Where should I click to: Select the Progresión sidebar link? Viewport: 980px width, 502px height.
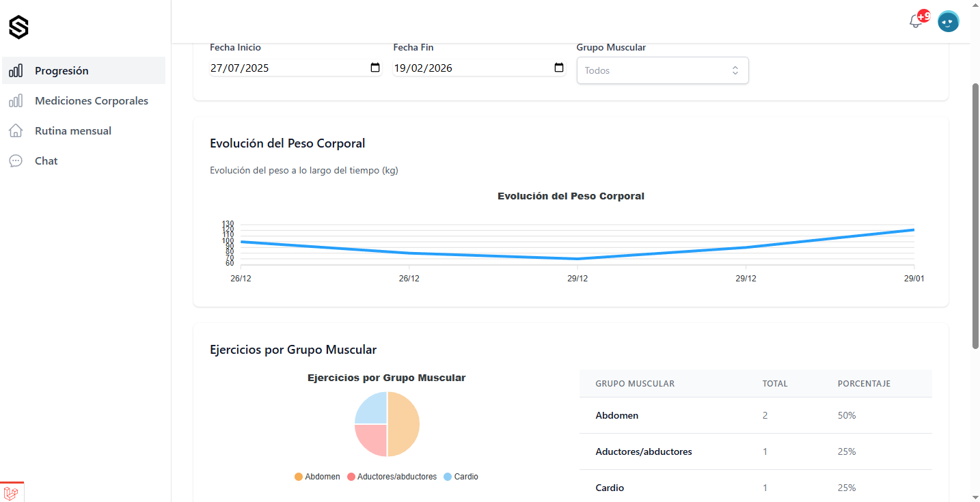coord(62,70)
